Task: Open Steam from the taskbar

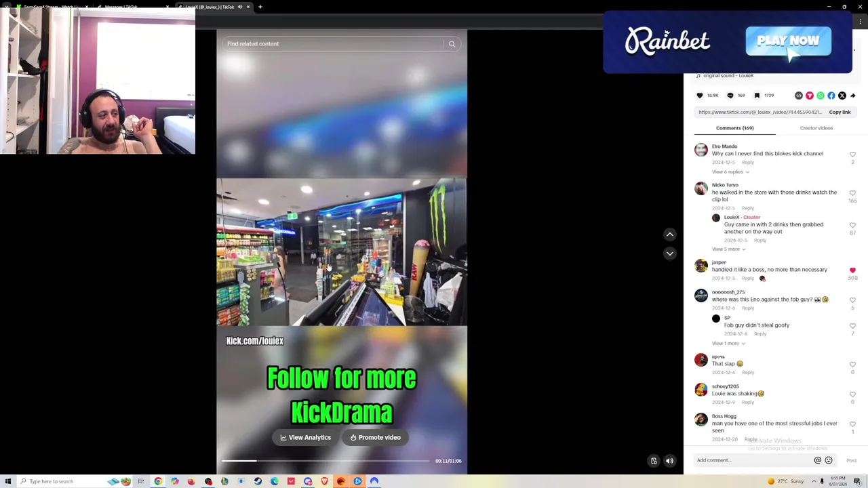Action: click(258, 482)
